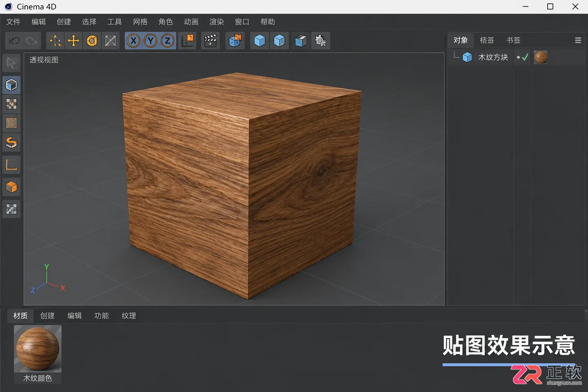Open the 网格 menu
The image size is (588, 392).
[140, 22]
